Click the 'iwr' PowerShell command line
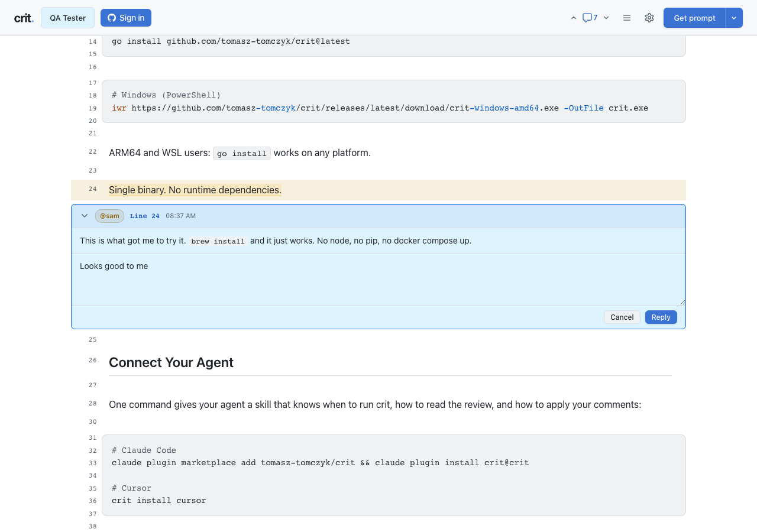Image resolution: width=757 pixels, height=532 pixels. [380, 108]
